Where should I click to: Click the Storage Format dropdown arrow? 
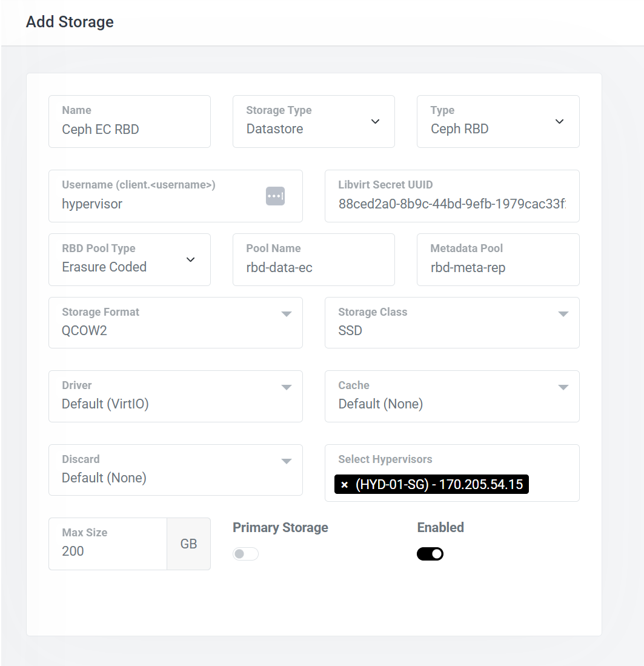pyautogui.click(x=286, y=314)
